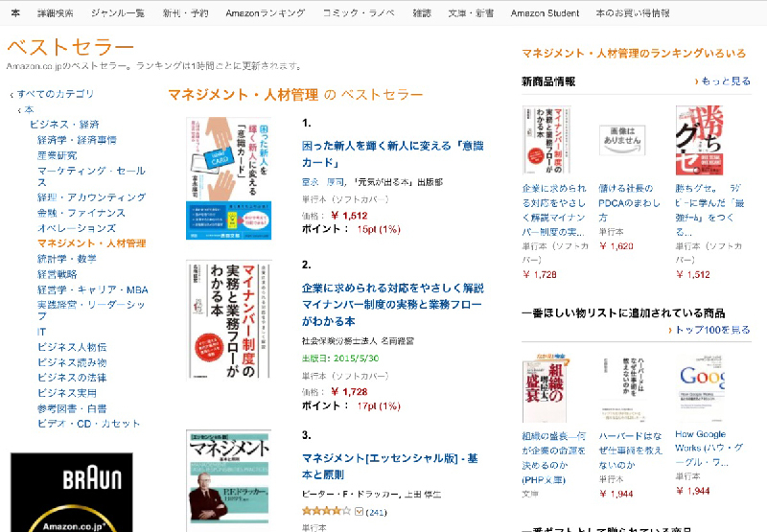Click the 勝ちグセ red book cover
The height and width of the screenshot is (532, 767).
tap(699, 140)
